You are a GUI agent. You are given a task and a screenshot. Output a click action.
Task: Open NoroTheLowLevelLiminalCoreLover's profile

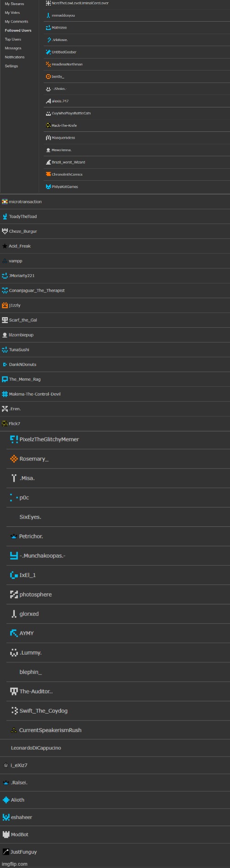[x=80, y=3]
